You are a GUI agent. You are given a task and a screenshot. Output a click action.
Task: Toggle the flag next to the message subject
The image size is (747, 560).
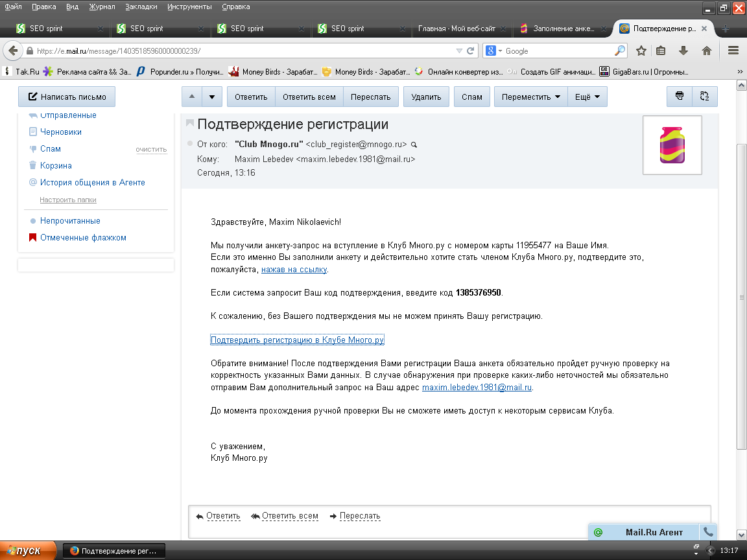tap(189, 124)
